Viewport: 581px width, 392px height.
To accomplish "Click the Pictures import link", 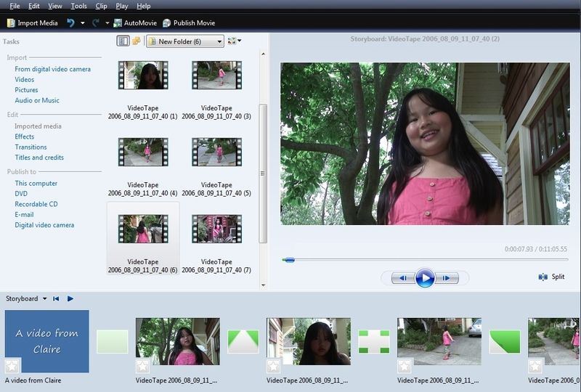I will point(26,90).
